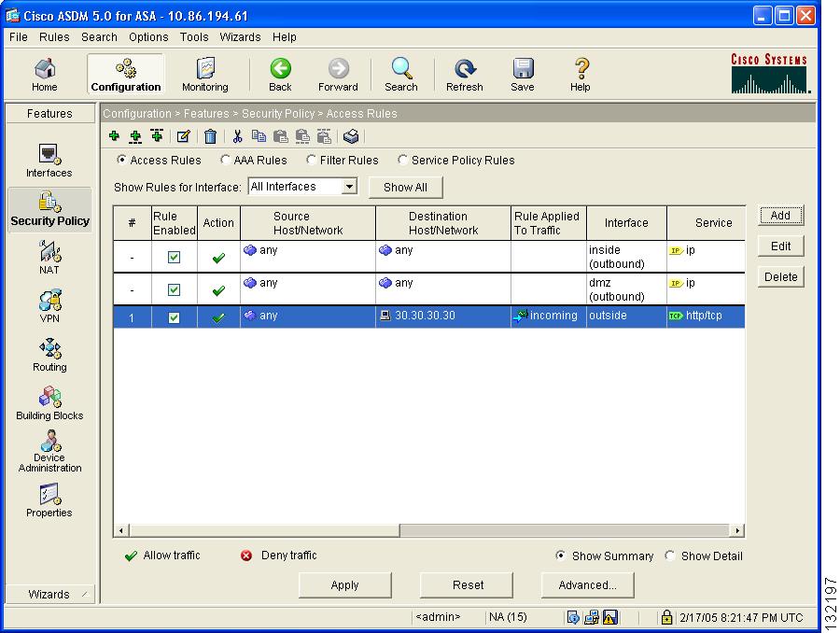Click the edit rule pencil icon

[x=183, y=136]
